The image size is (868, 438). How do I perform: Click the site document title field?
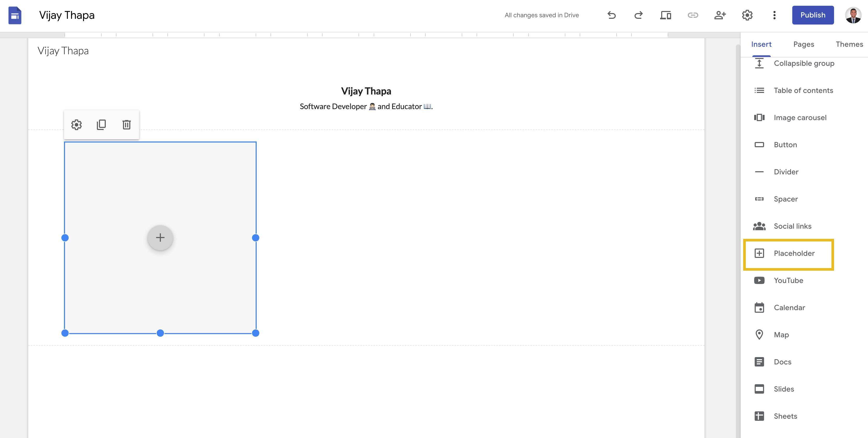(x=67, y=15)
